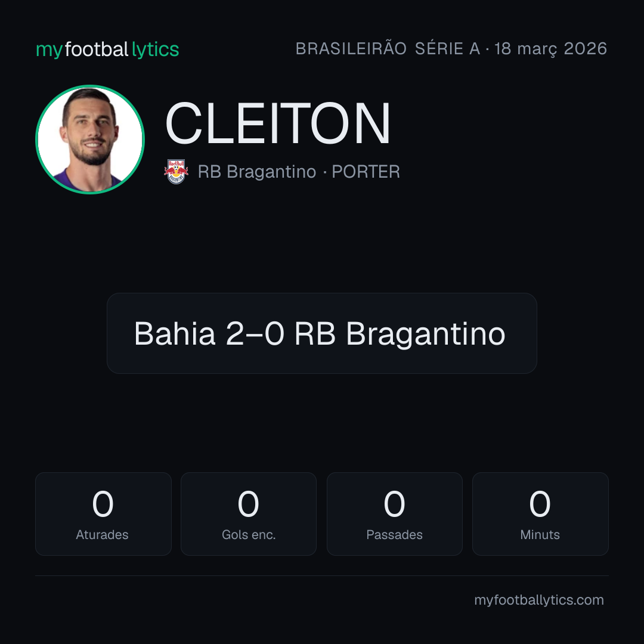Select the CLEITON player name heading

(x=277, y=123)
